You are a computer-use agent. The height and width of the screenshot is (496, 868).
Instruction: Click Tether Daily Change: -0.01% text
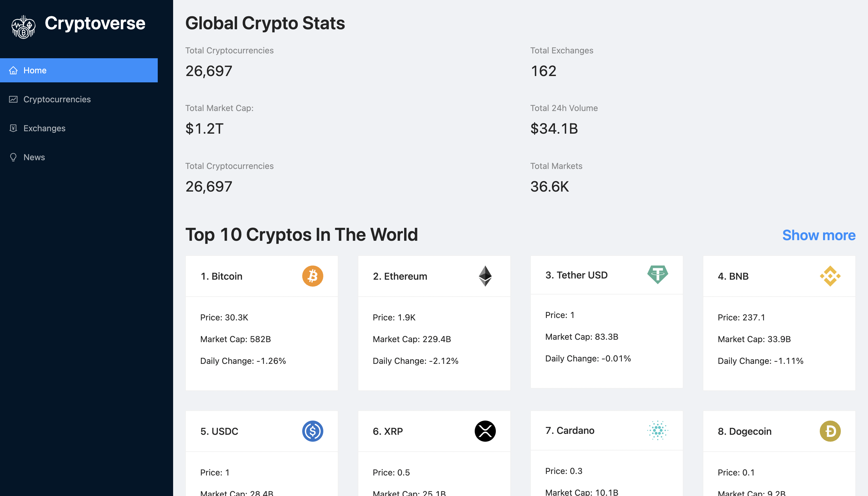[588, 358]
